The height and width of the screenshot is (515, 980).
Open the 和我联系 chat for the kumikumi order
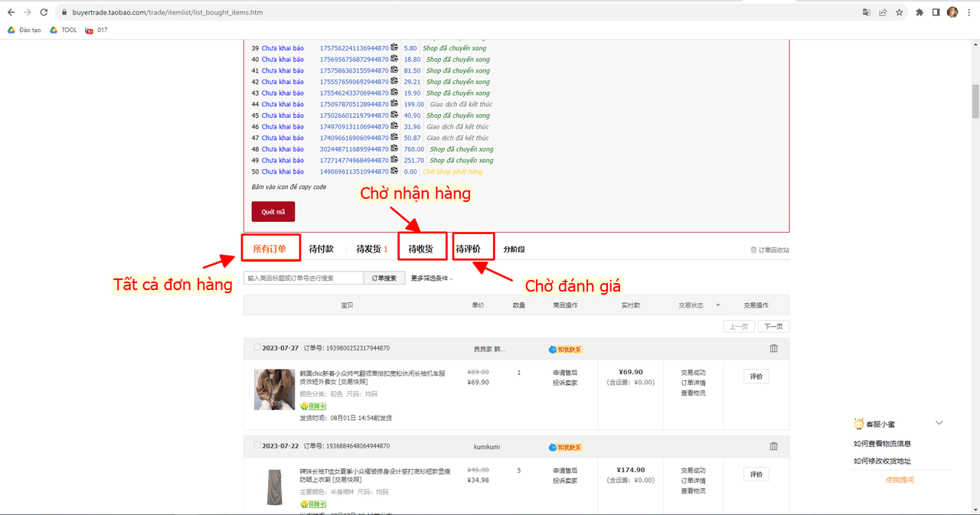click(566, 447)
